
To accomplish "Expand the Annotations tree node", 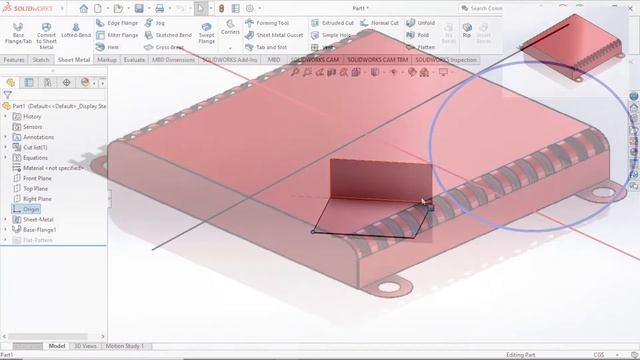I will [5, 137].
